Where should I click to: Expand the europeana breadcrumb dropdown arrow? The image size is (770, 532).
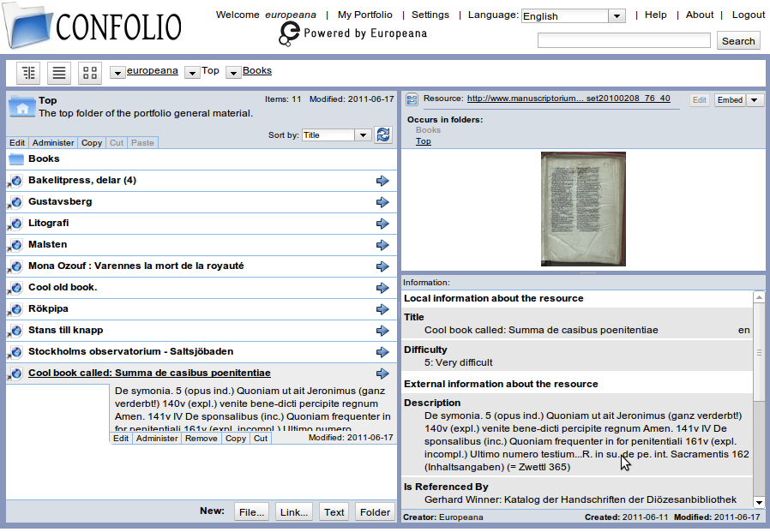(117, 73)
